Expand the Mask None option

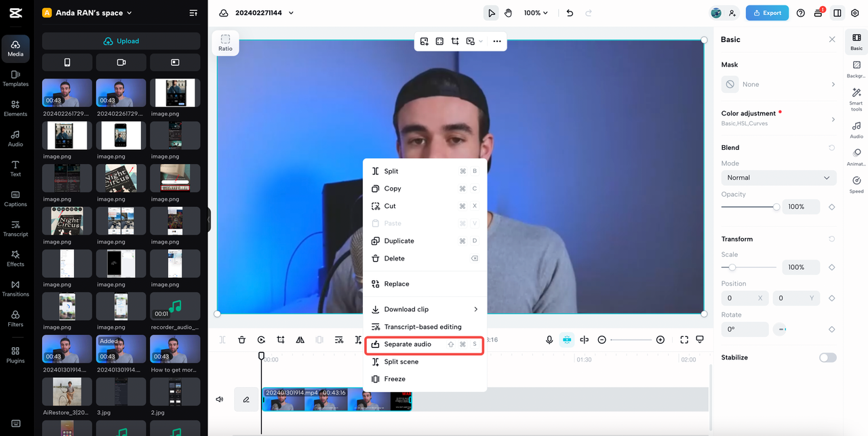point(778,84)
